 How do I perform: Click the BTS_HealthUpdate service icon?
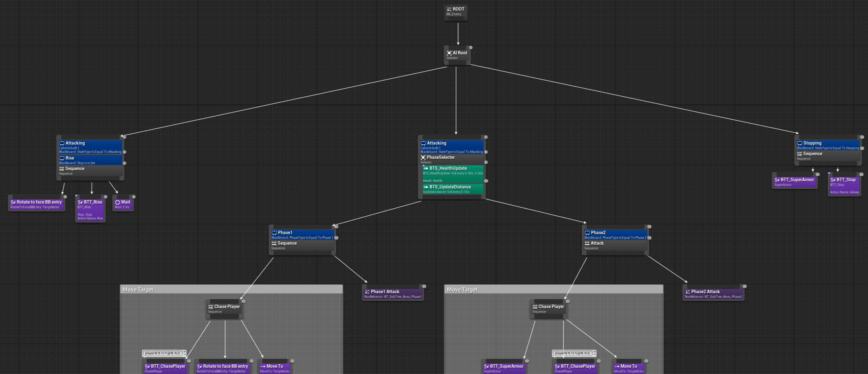point(425,168)
